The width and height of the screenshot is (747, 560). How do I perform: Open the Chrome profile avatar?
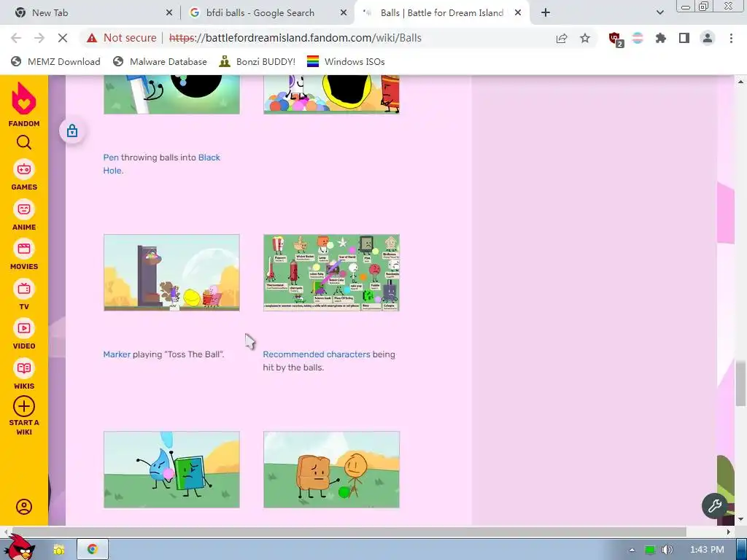pyautogui.click(x=708, y=38)
